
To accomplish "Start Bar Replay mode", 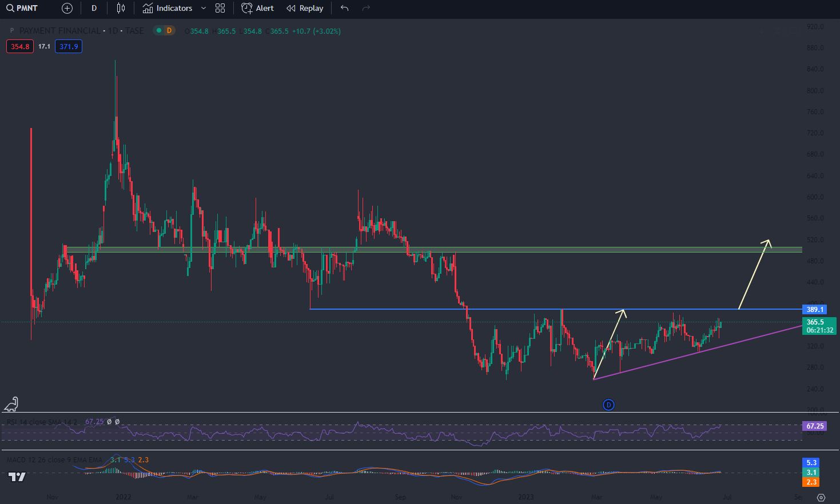I will [x=305, y=8].
